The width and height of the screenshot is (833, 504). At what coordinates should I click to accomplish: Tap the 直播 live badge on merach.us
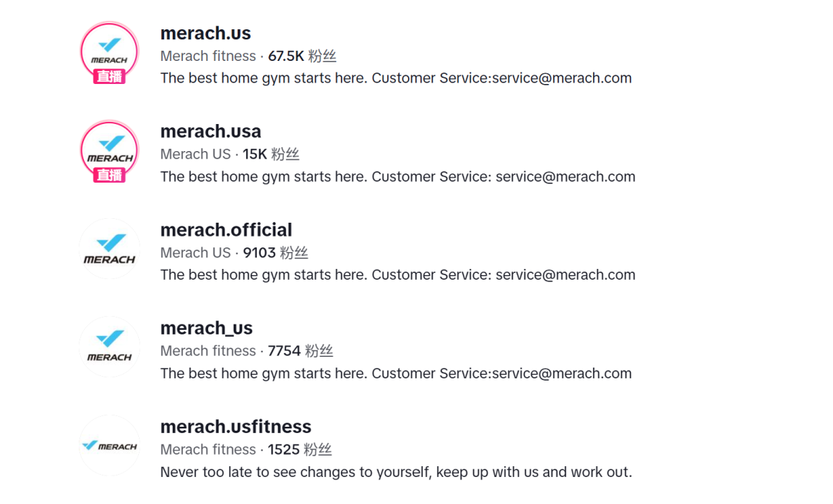(109, 77)
